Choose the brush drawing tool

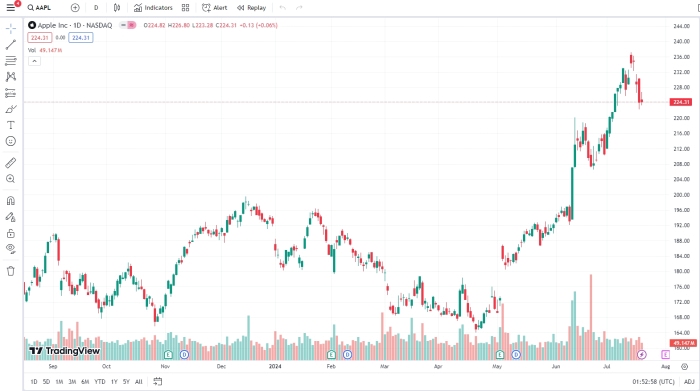pos(11,109)
